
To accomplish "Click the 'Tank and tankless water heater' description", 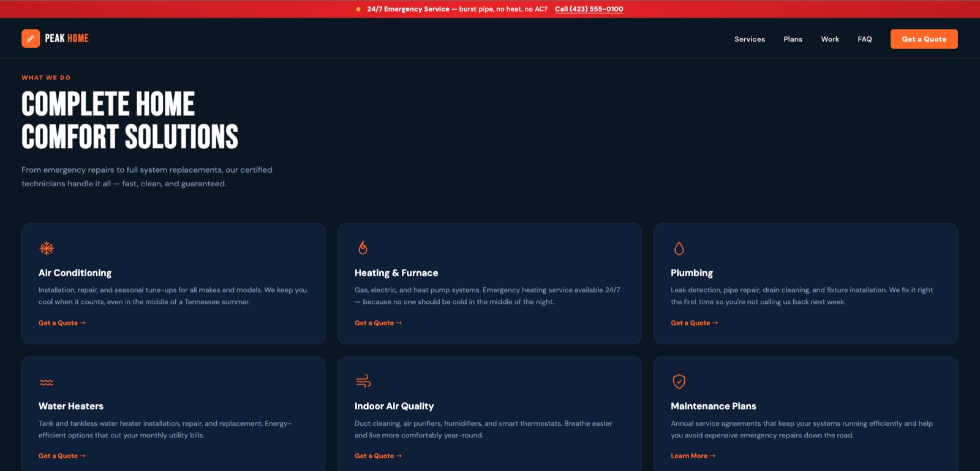I will coord(165,429).
